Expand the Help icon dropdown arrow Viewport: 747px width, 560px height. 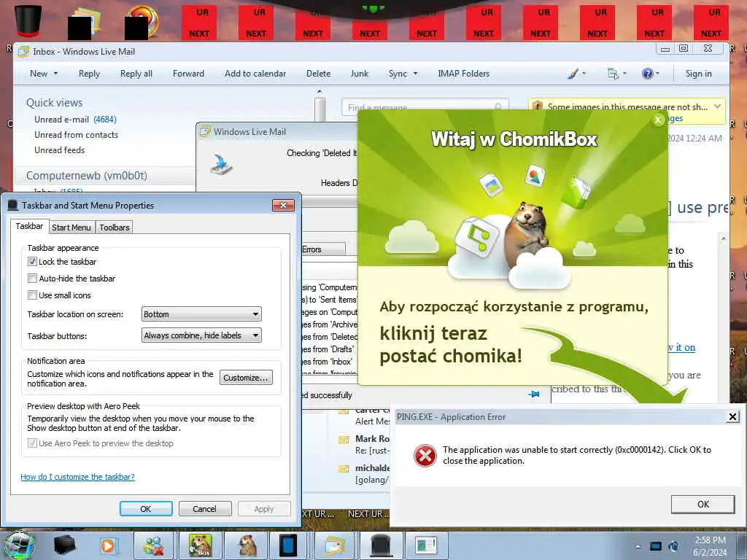pos(657,74)
